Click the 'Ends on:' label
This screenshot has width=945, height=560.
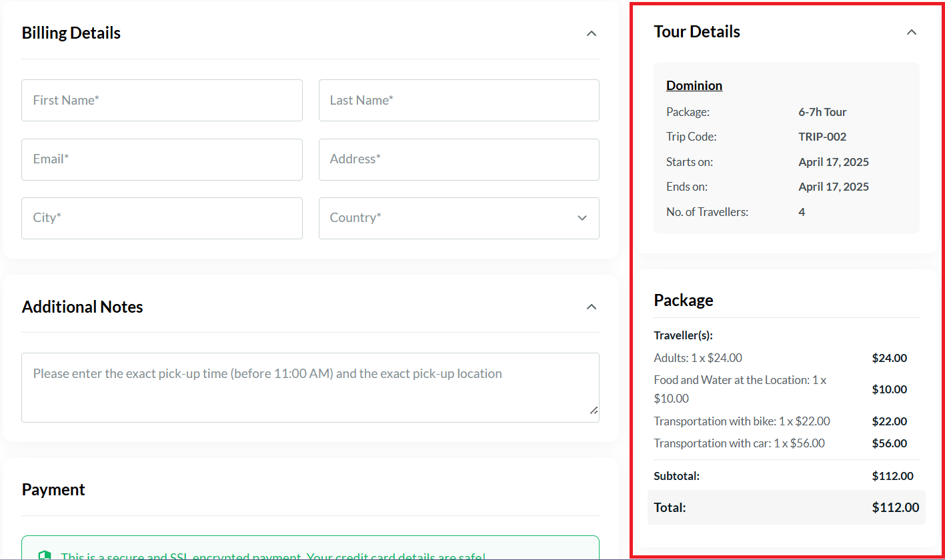687,187
